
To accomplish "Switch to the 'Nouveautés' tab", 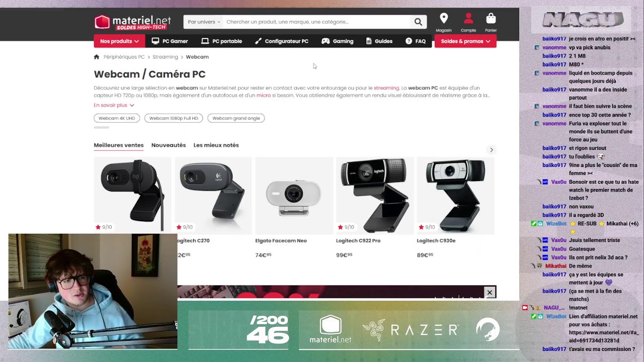I will (169, 145).
